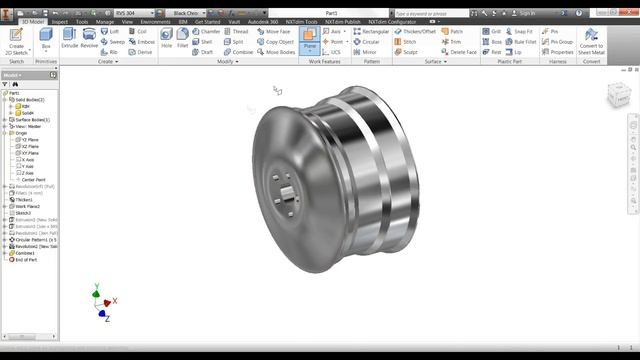Click the UCS work feature
Image resolution: width=640 pixels, height=360 pixels.
(331, 52)
